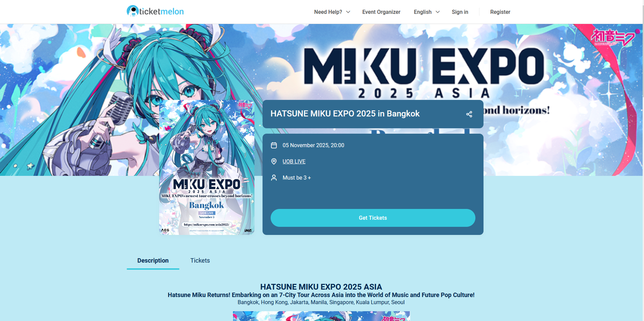Click the Register link

(x=500, y=12)
